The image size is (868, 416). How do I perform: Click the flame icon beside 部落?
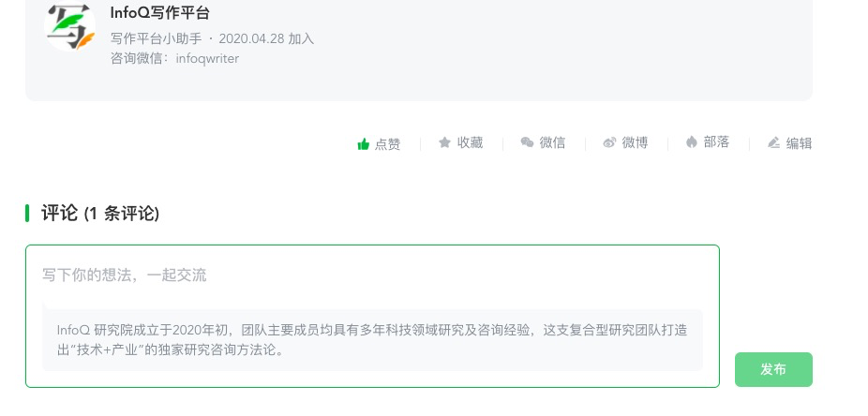tap(692, 142)
